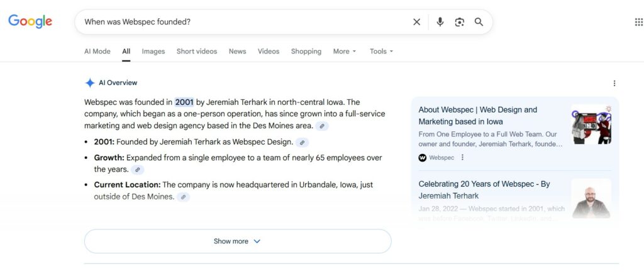
Task: Click the 'Current Location:' bullet heading
Action: tap(127, 185)
